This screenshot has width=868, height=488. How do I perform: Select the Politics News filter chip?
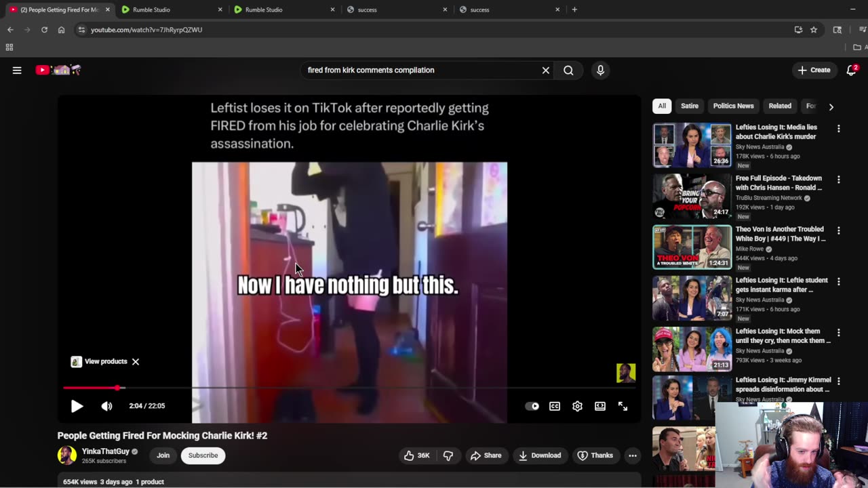coord(733,106)
